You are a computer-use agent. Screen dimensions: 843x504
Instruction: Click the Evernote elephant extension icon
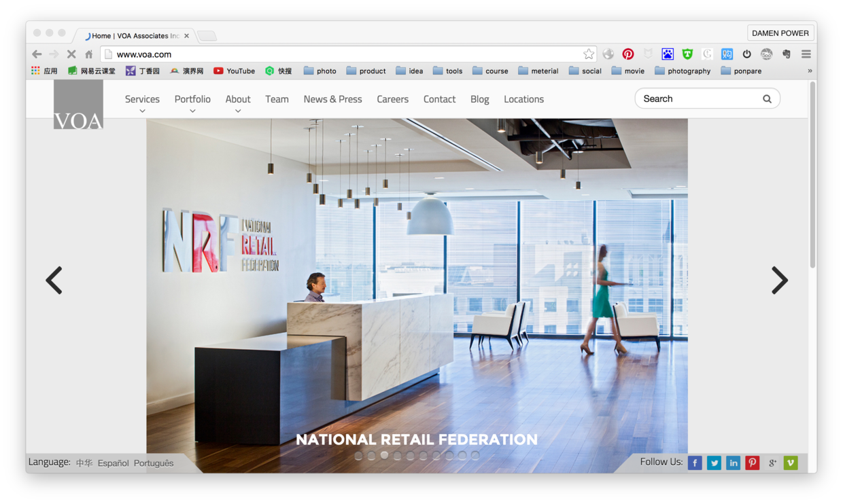[x=787, y=54]
